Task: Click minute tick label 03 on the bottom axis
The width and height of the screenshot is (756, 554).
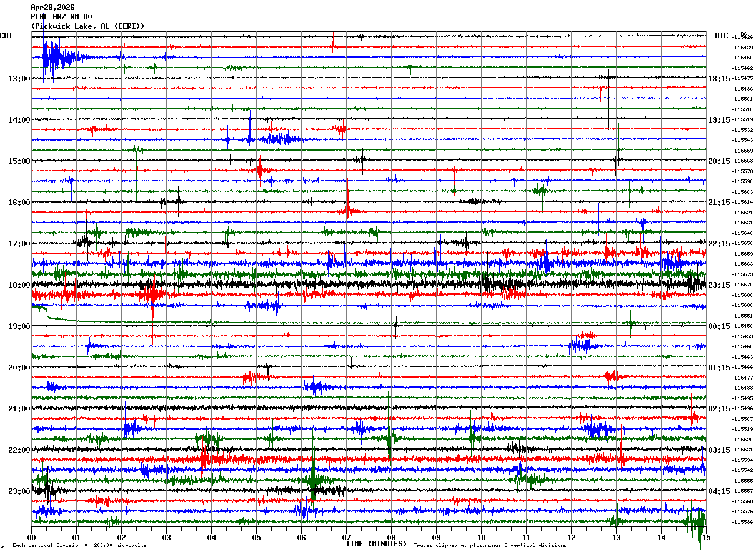Action: click(x=166, y=538)
